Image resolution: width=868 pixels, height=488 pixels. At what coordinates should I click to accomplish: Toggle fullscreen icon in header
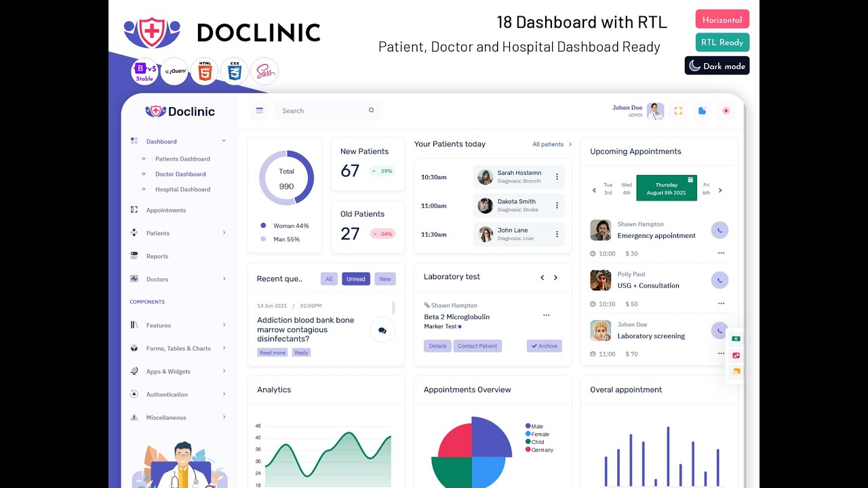[677, 110]
